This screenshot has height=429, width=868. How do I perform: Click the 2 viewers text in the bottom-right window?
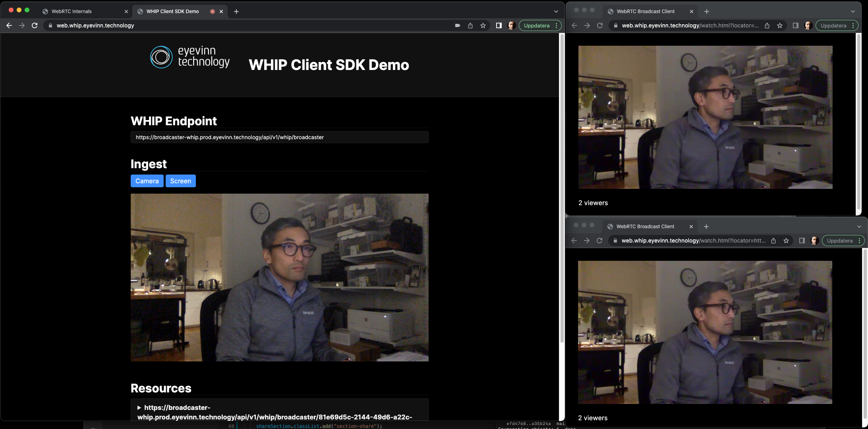click(593, 418)
